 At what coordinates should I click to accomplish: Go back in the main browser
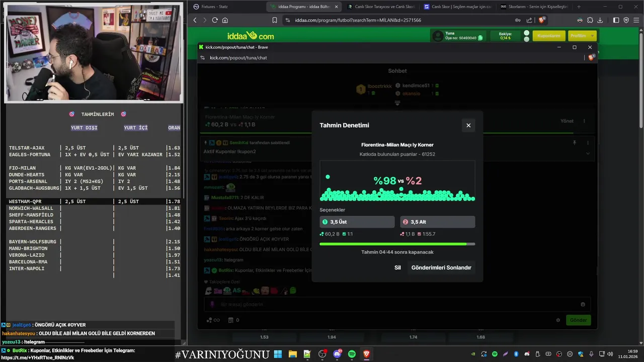click(195, 20)
